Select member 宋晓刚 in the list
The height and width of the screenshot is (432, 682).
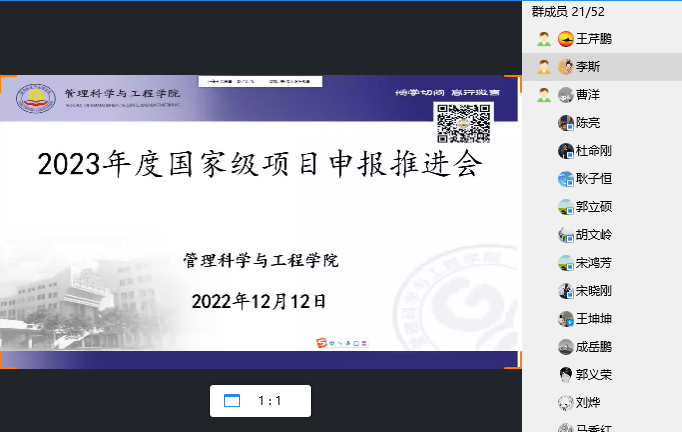click(x=594, y=291)
